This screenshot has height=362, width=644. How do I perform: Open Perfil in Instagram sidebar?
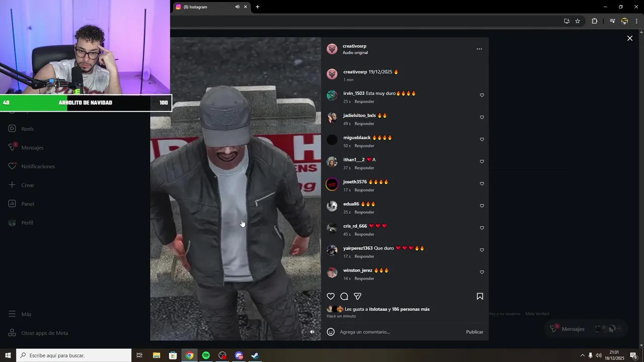click(21, 223)
